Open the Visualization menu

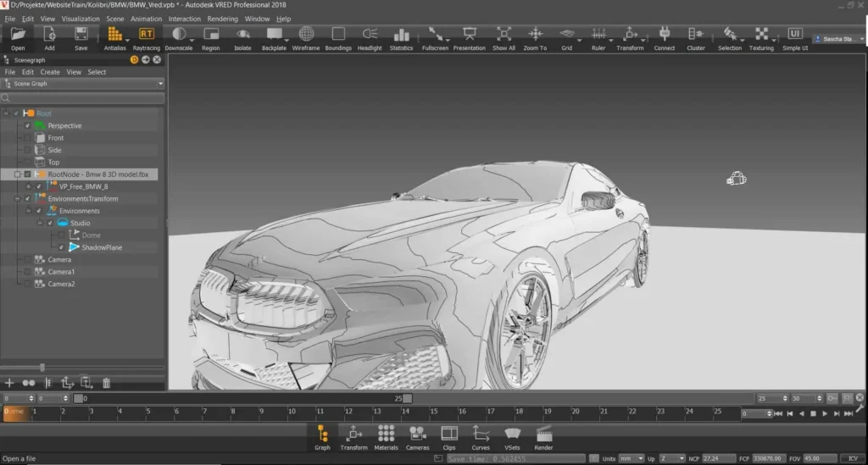pyautogui.click(x=81, y=19)
